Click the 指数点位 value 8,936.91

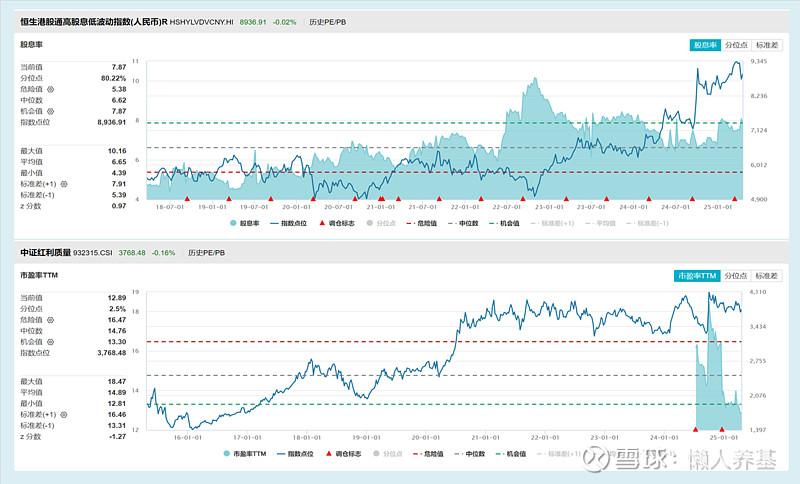pos(112,122)
